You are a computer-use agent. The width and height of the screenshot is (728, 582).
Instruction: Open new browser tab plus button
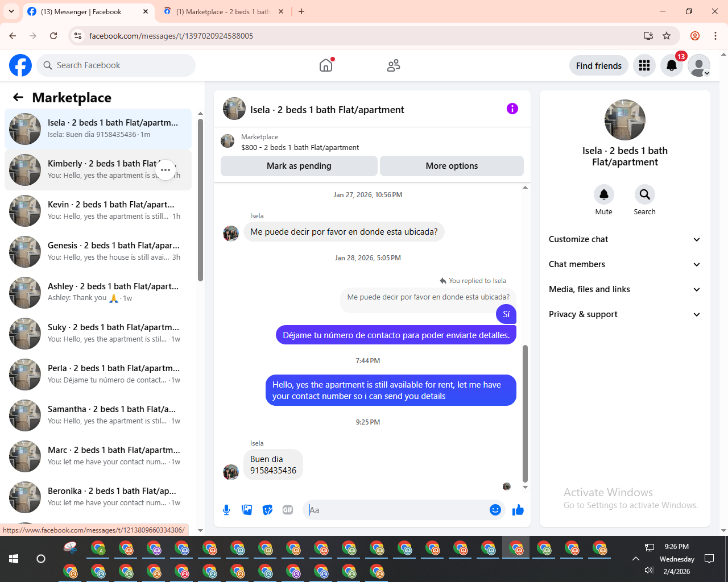301,11
